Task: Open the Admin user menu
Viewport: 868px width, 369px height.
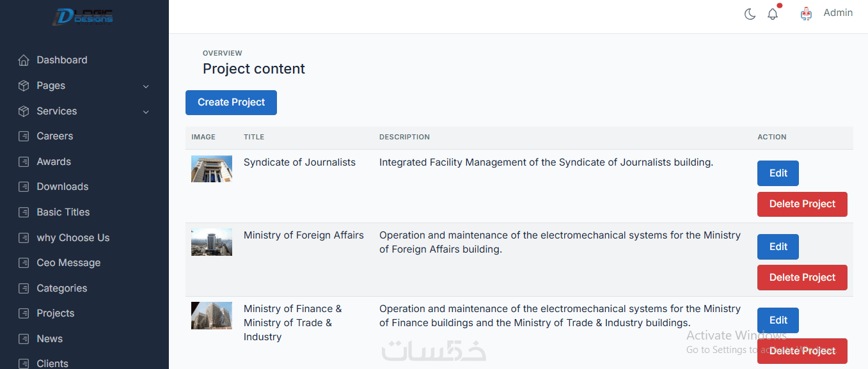Action: tap(837, 13)
